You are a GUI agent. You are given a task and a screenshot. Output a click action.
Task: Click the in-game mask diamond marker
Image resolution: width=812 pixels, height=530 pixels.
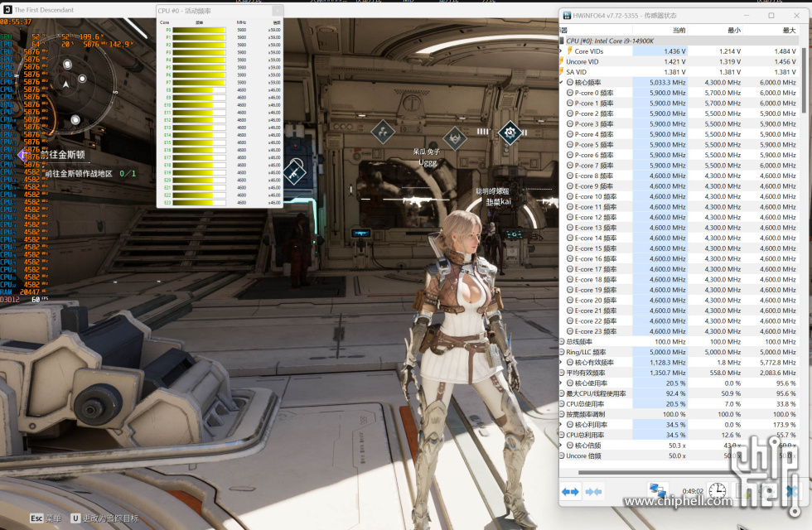click(455, 138)
